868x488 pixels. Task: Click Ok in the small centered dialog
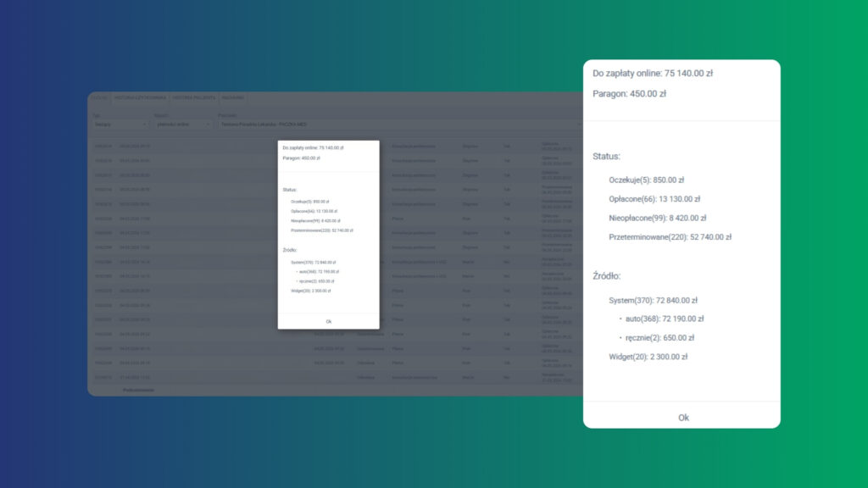[329, 321]
